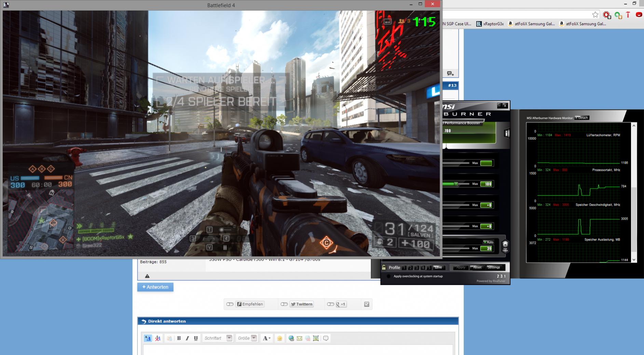644x355 pixels.
Task: Click the Antworten reply button
Action: pos(155,287)
